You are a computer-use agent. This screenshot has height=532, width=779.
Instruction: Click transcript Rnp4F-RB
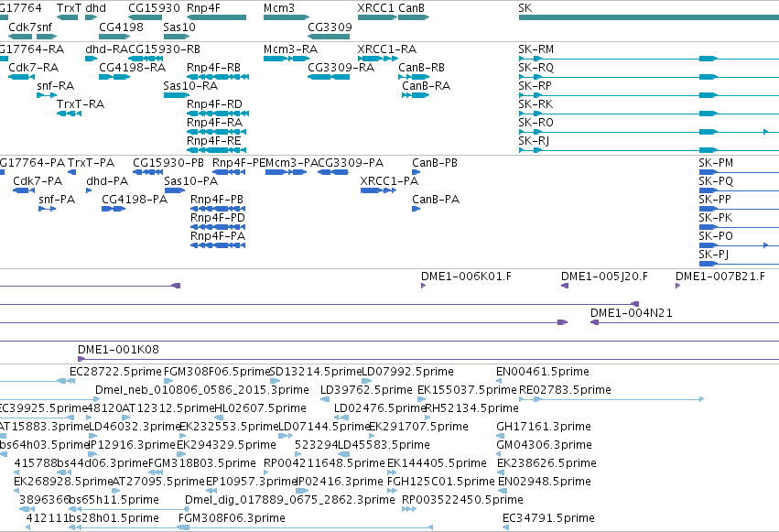[x=213, y=68]
